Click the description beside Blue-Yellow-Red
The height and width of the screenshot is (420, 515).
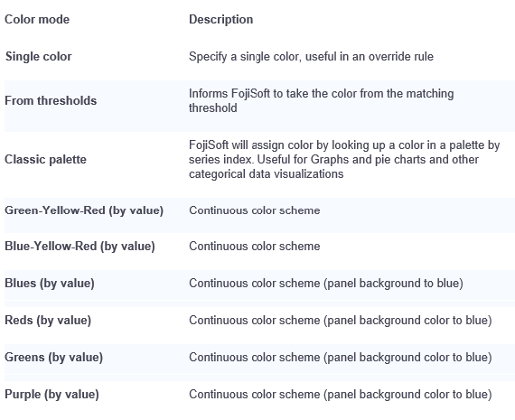point(254,246)
